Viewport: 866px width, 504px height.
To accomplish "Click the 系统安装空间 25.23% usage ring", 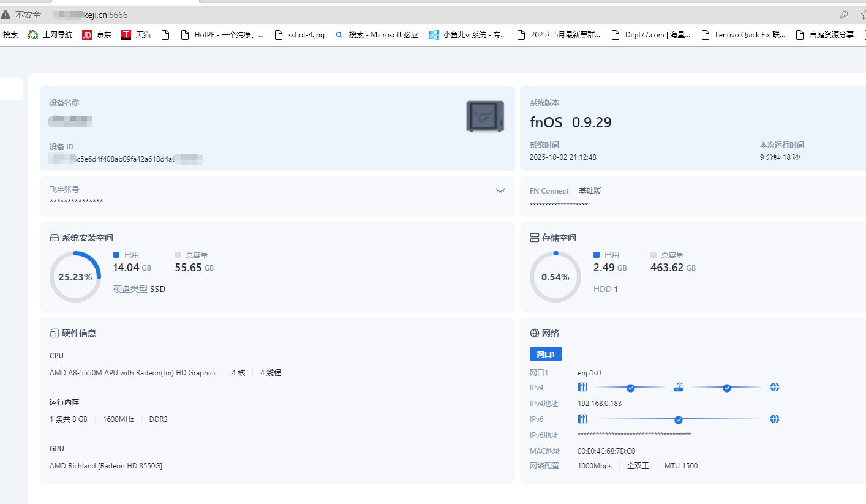I will point(75,277).
